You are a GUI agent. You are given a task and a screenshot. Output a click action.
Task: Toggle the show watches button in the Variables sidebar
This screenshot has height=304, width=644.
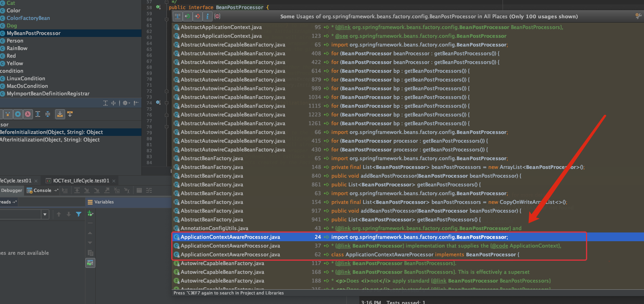tap(90, 263)
